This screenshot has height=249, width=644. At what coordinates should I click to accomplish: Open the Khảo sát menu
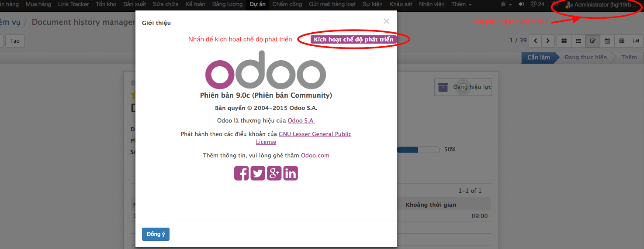401,4
